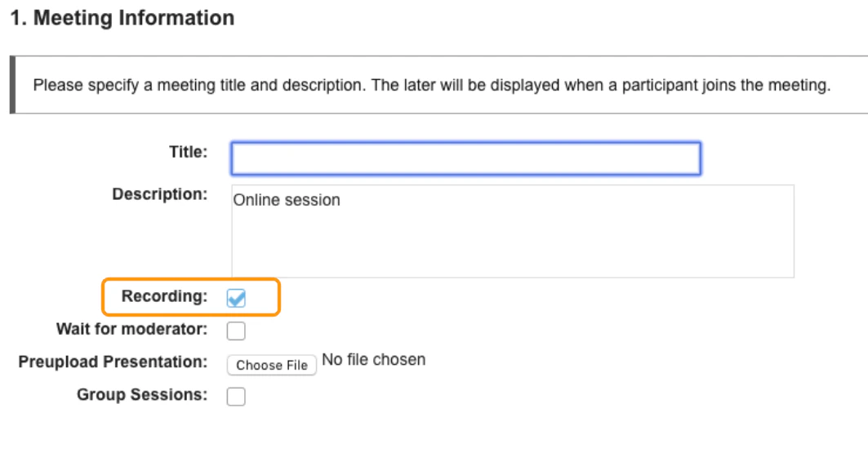Screen dimensions: 868x457
Task: Click the orange highlight border around Recording
Action: [x=280, y=297]
